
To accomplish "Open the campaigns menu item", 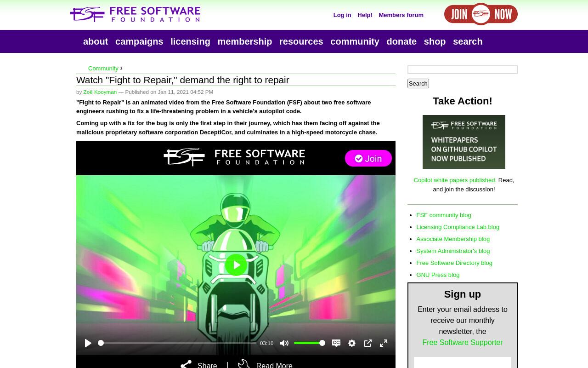I will [139, 41].
